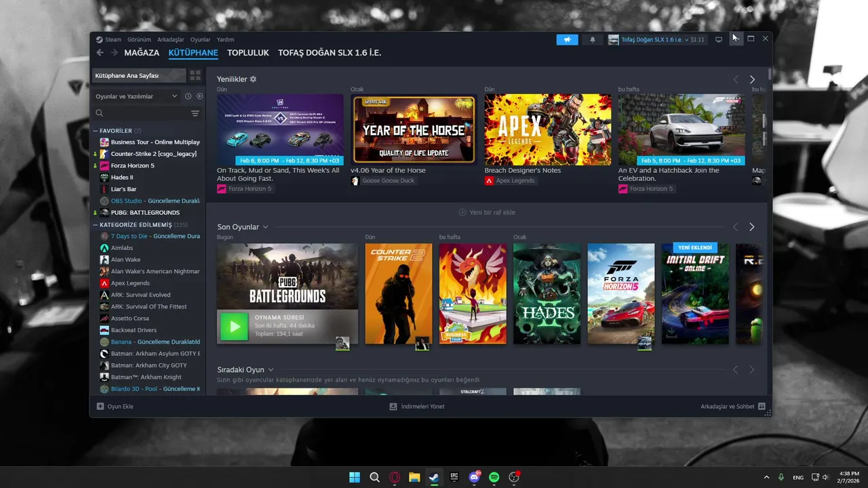This screenshot has width=868, height=488.
Task: Open File Explorer from the taskbar
Action: pyautogui.click(x=414, y=477)
